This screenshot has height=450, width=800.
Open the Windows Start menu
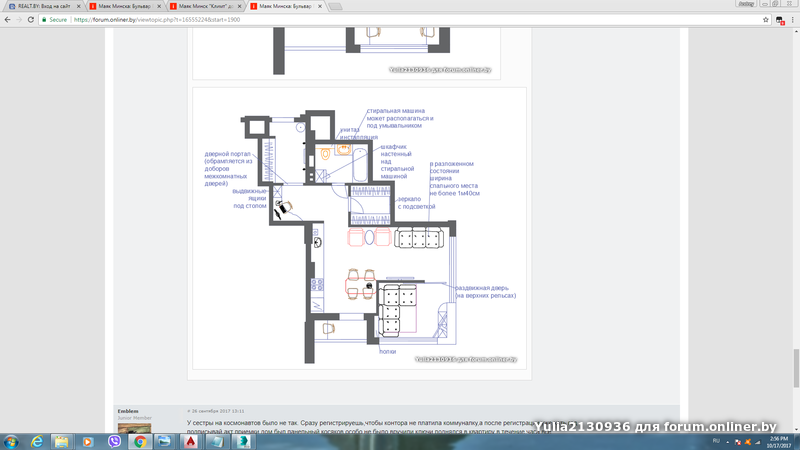pyautogui.click(x=11, y=442)
